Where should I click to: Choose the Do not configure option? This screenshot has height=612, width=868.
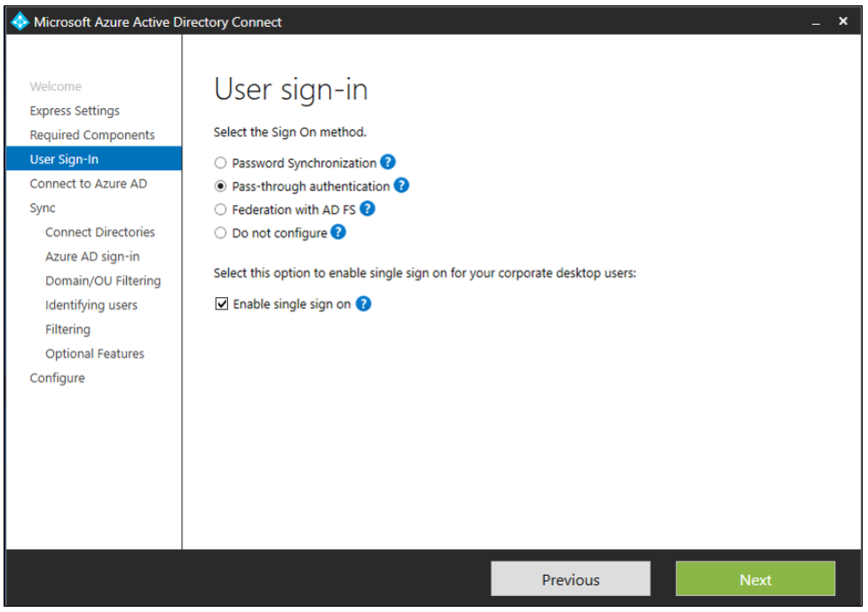(x=220, y=233)
